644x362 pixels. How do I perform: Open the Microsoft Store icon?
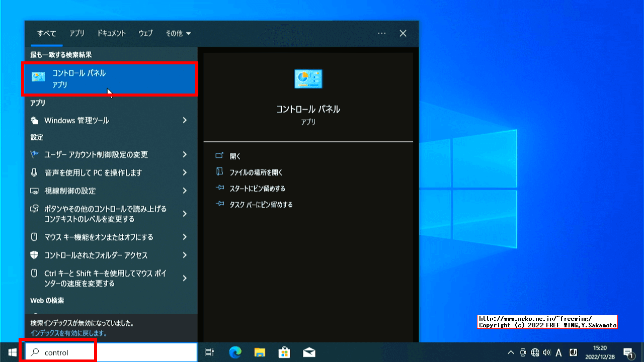pyautogui.click(x=284, y=352)
